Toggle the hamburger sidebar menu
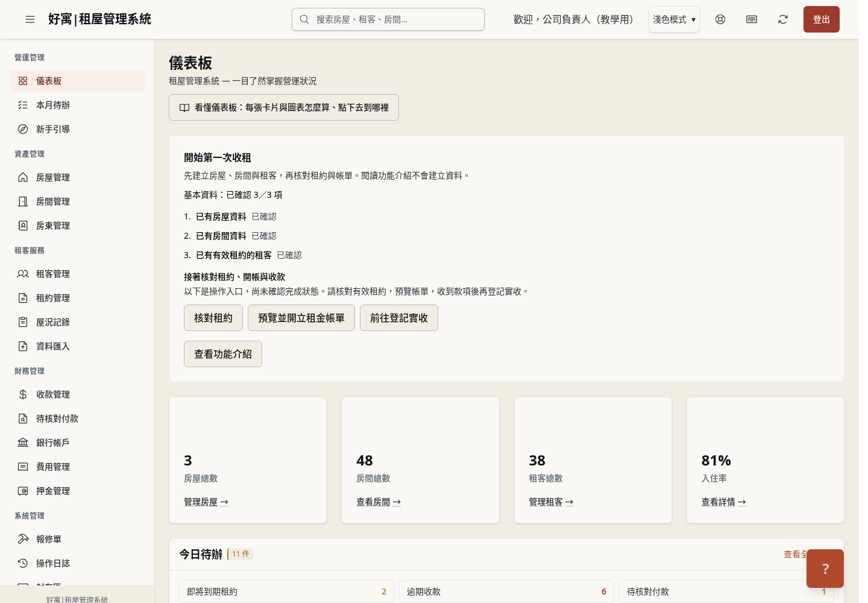 point(30,19)
